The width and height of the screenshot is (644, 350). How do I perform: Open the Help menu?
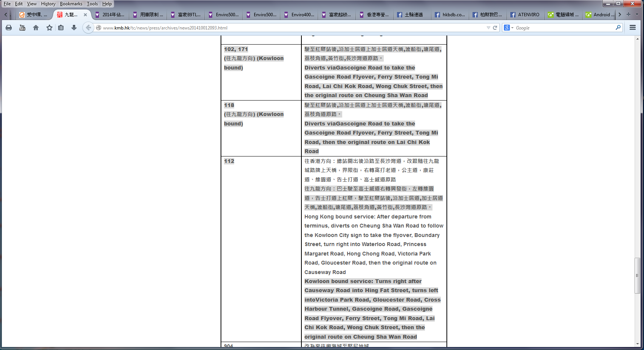point(107,4)
